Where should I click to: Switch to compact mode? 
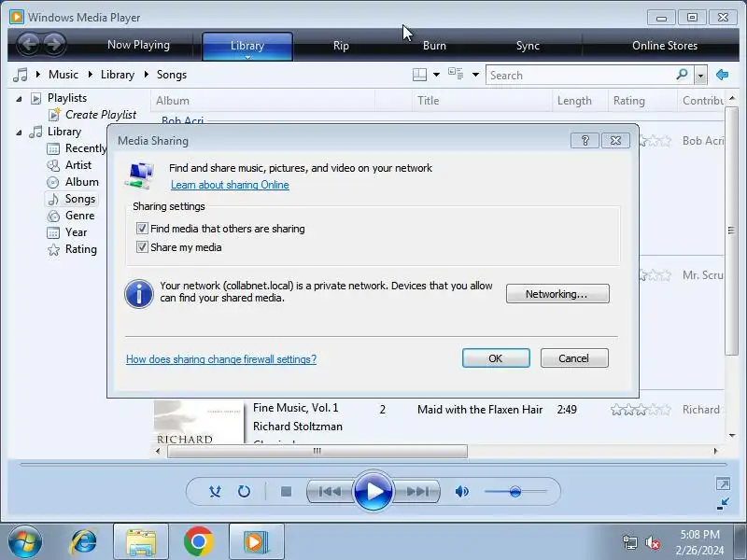pos(723,504)
